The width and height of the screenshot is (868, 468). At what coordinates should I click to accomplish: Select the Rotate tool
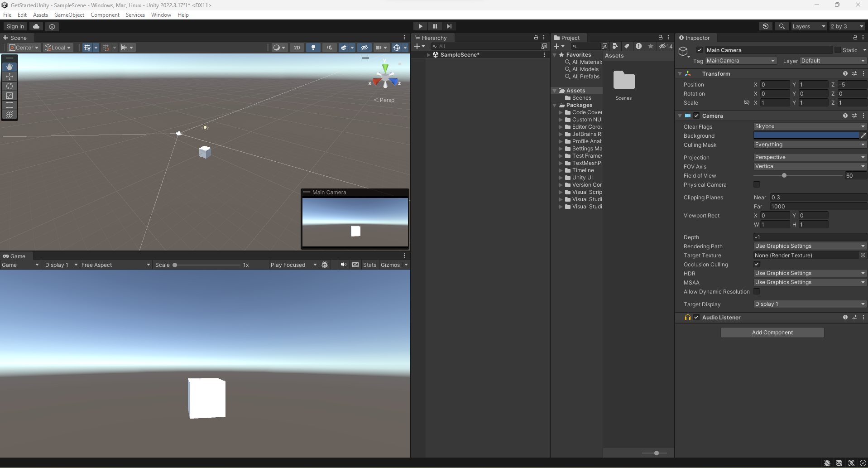click(x=10, y=86)
